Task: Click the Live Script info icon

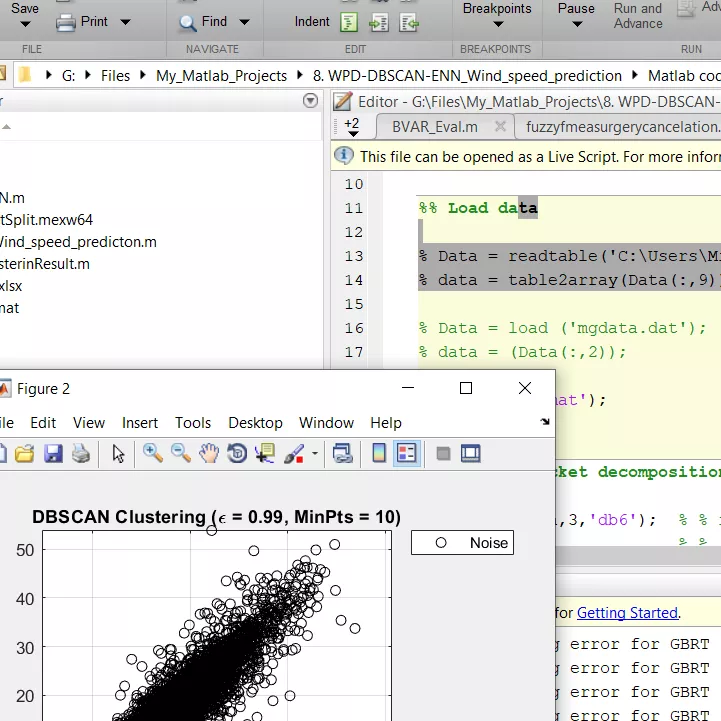Action: pos(344,156)
